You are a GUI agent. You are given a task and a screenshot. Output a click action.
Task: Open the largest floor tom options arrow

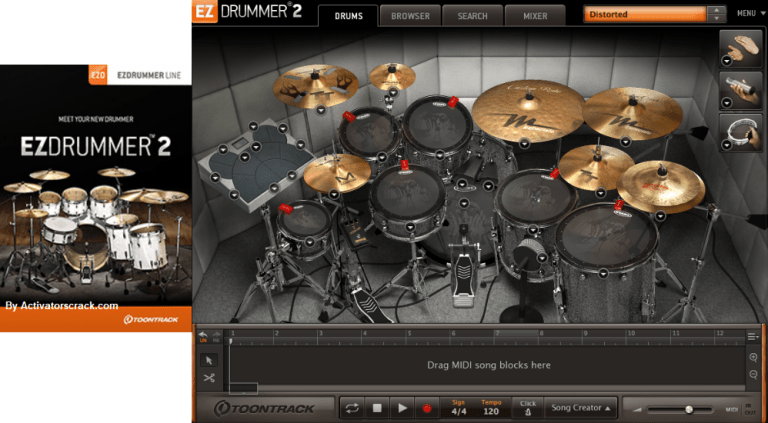click(x=603, y=273)
